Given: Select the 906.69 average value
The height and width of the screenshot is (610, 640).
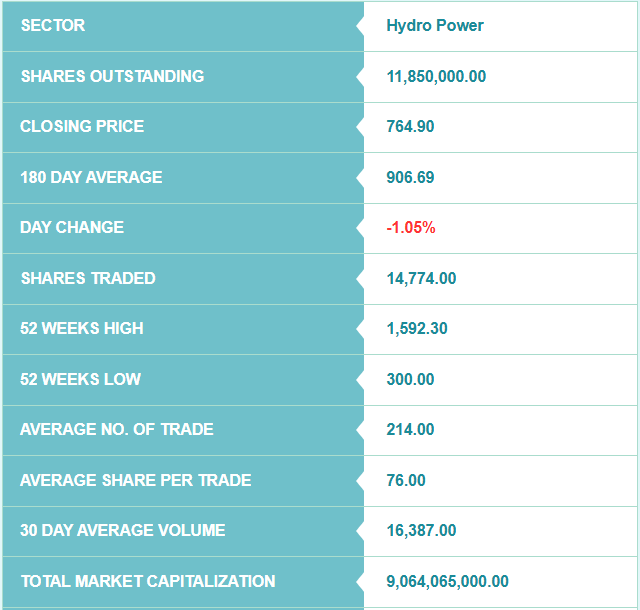Looking at the screenshot, I should pyautogui.click(x=410, y=177).
